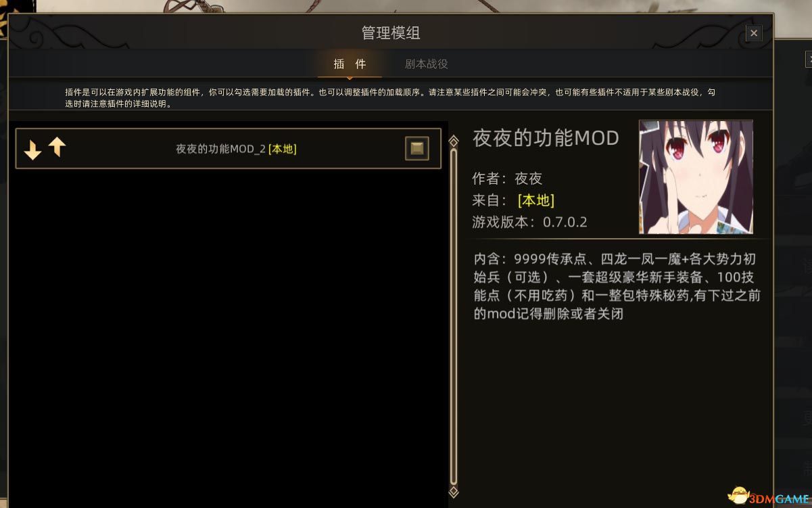812x508 pixels.
Task: Click the 作者：夜夜 author line
Action: (507, 179)
